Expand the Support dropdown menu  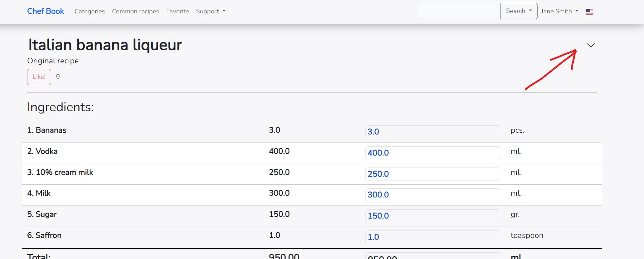coord(210,11)
